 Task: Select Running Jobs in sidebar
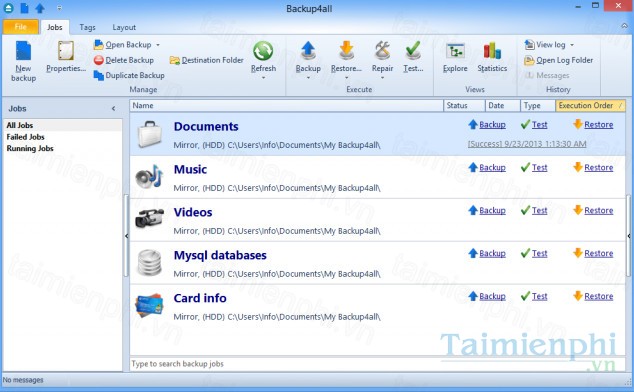(x=30, y=148)
